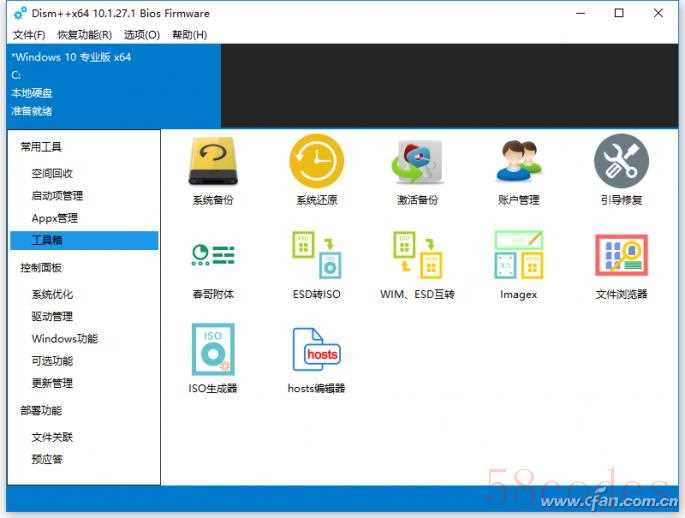
Task: Launch the WIM、ESD互转 converter icon
Action: (417, 255)
